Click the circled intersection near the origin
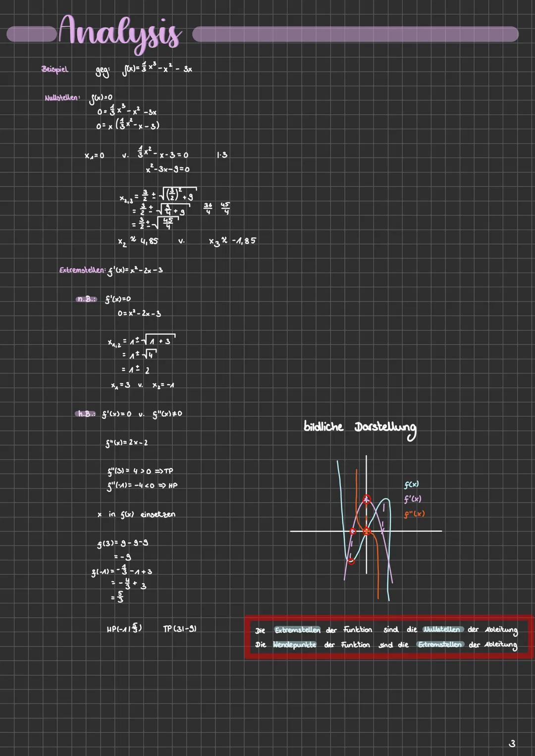 pyautogui.click(x=367, y=531)
